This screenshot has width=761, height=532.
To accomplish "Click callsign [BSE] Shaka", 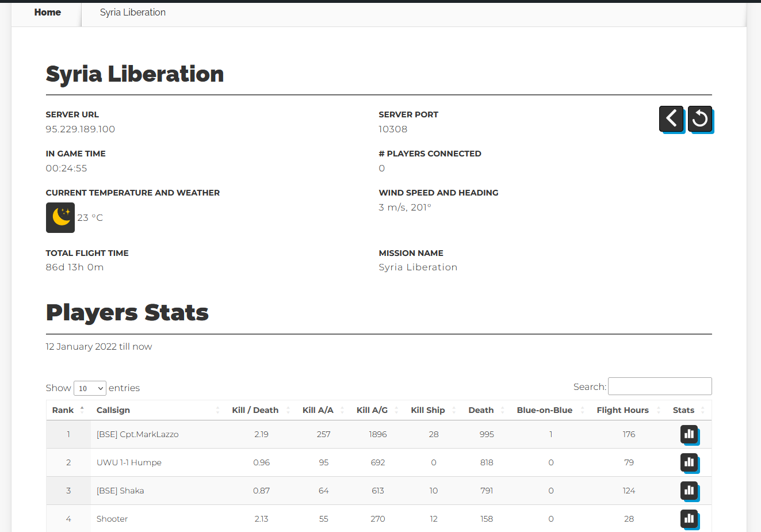I will point(120,491).
